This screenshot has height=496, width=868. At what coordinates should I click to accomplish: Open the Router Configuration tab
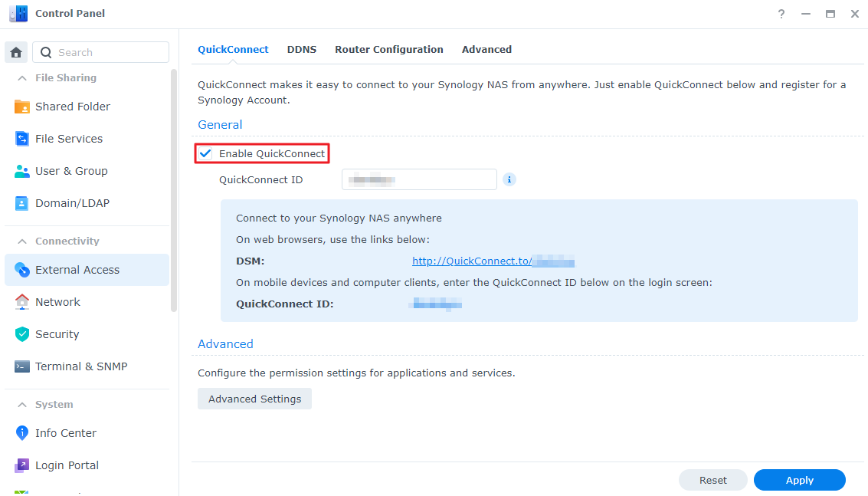point(388,49)
